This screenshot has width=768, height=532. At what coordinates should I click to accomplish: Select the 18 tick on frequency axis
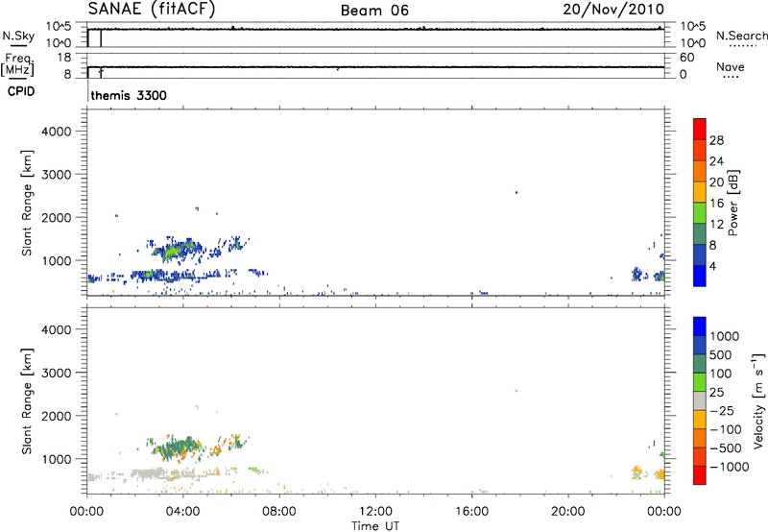tap(64, 58)
